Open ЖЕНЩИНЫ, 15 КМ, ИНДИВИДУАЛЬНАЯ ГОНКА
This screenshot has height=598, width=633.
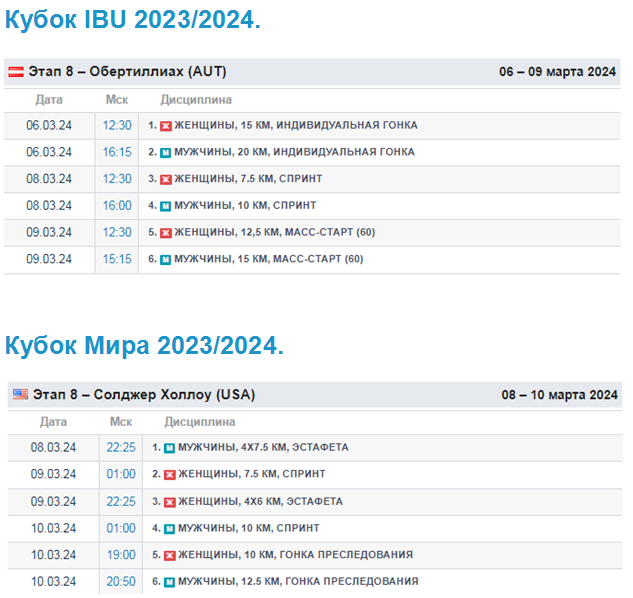pos(296,125)
